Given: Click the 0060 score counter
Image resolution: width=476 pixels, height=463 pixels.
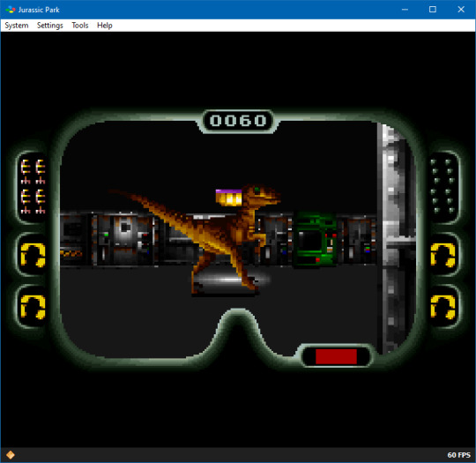Looking at the screenshot, I should (x=238, y=121).
